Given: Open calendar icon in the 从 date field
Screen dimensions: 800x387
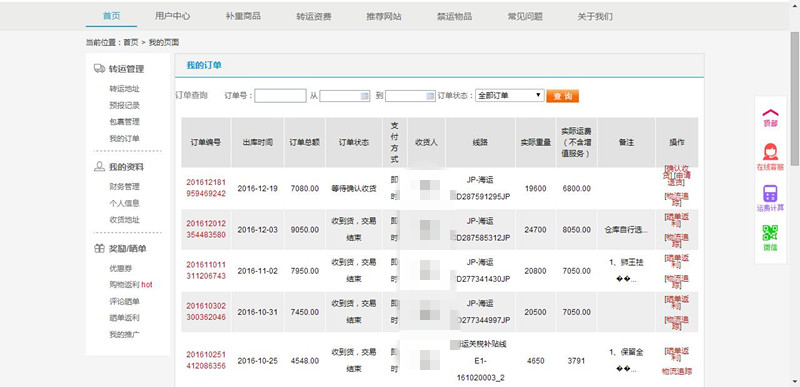Looking at the screenshot, I should (x=364, y=96).
